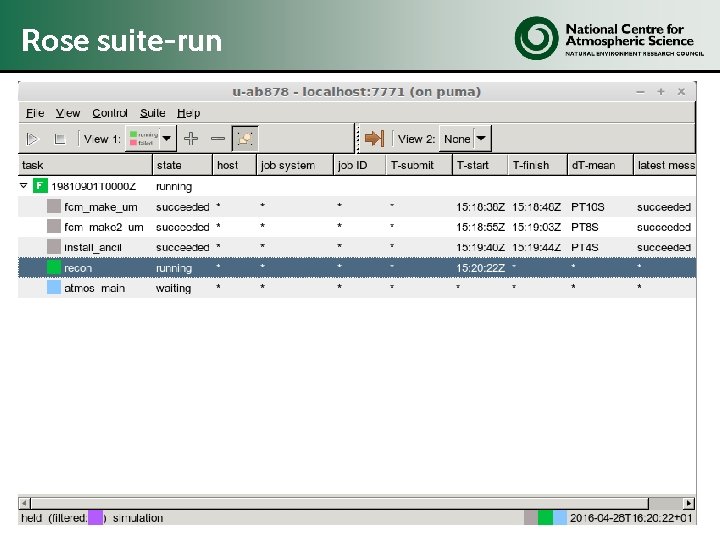Select the fcm_make_um task row
Viewport: 720px width, 540px height.
tap(357, 207)
